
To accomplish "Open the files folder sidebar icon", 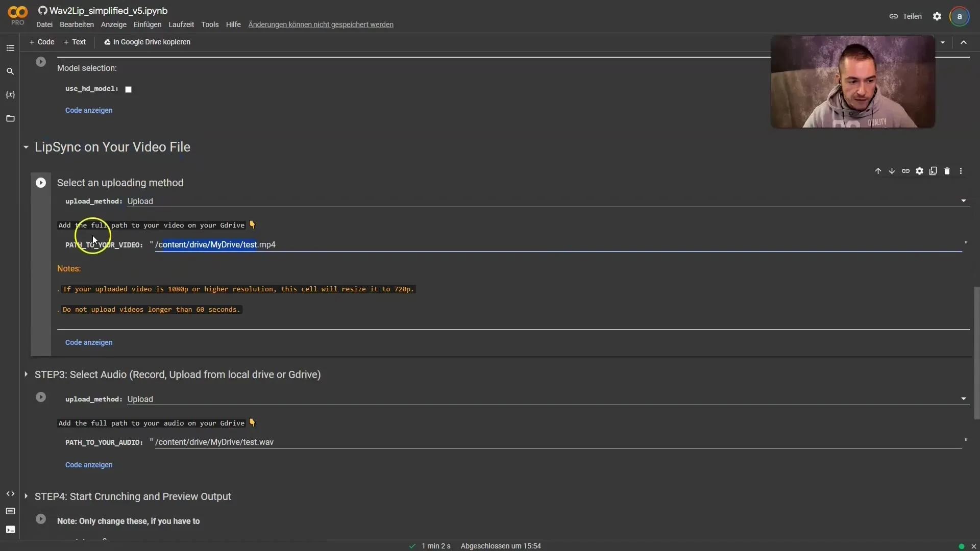I will point(10,118).
